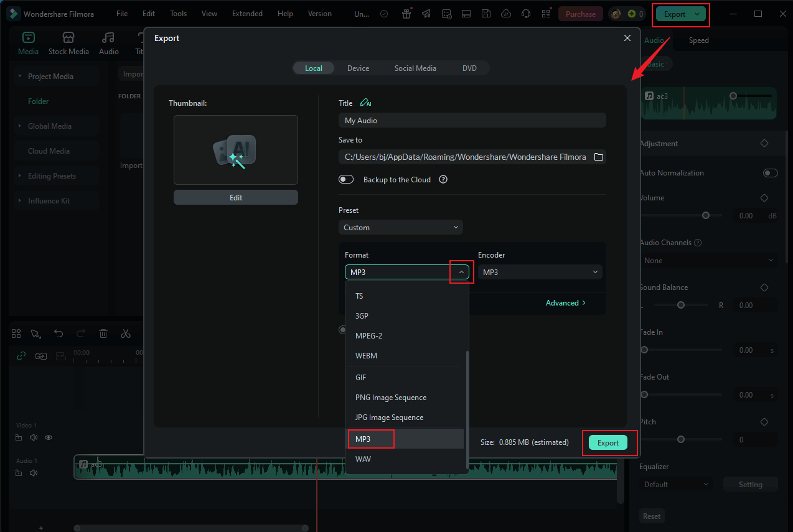Open the Encoder MP3 dropdown
The width and height of the screenshot is (793, 532).
tap(540, 273)
